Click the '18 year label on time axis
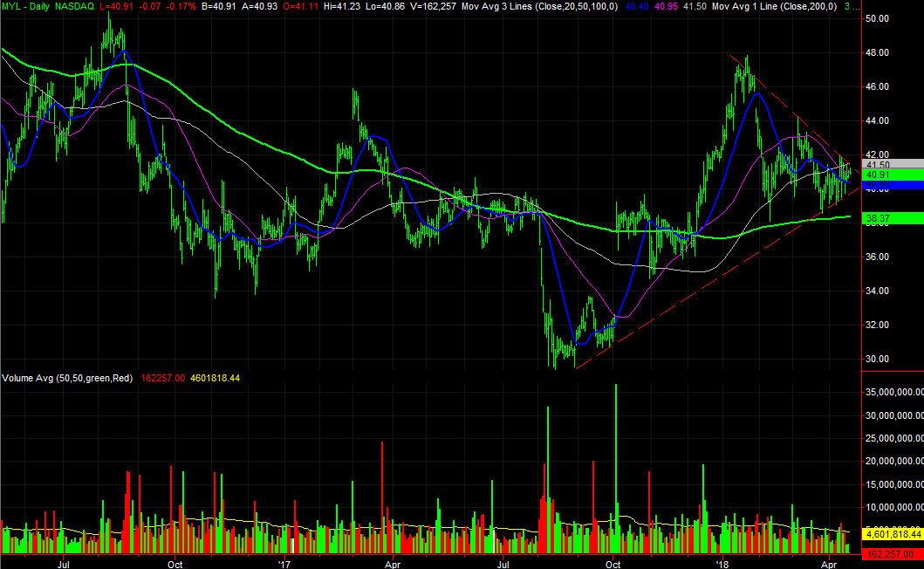This screenshot has width=924, height=569. pos(722,565)
